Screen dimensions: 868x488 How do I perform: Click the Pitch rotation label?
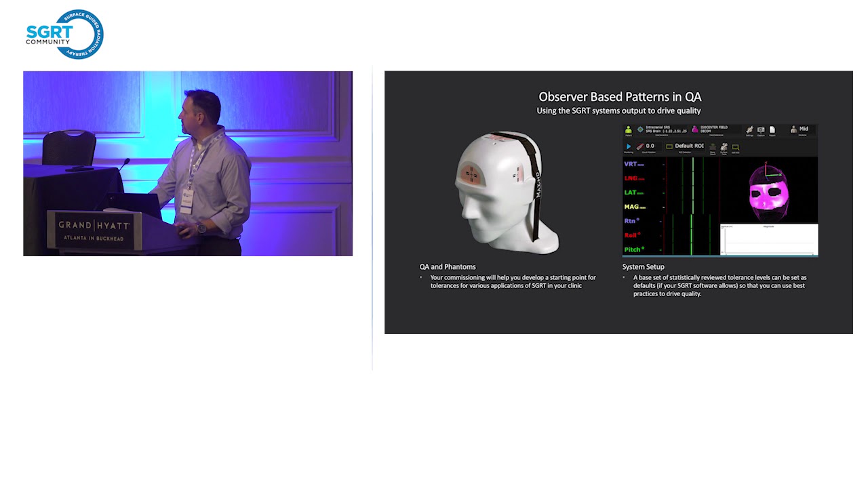[634, 249]
